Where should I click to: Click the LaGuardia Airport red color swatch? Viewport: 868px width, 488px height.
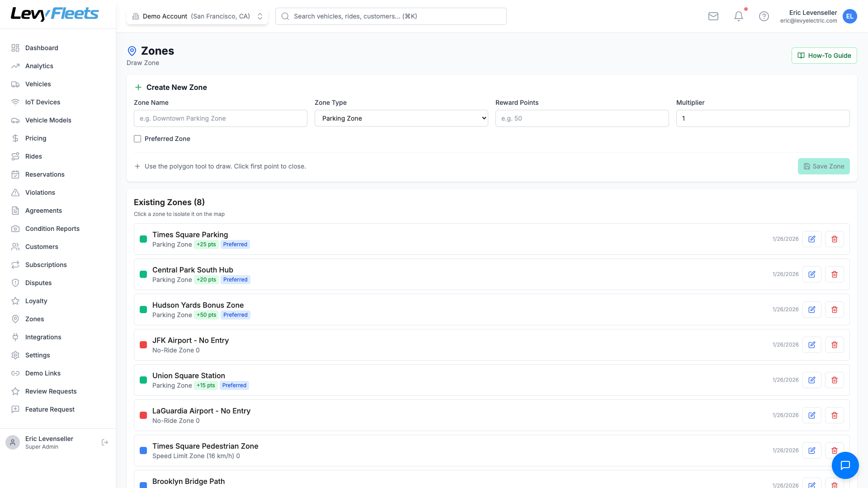[143, 415]
